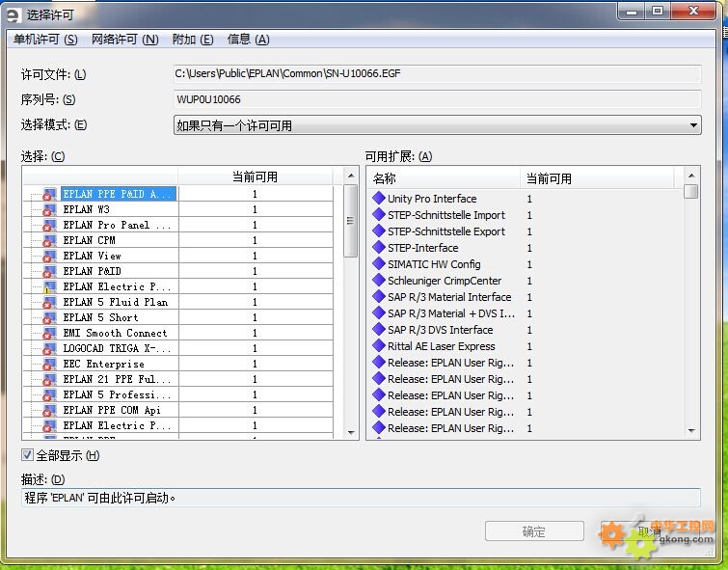The image size is (728, 570).
Task: Click diamond icon beside SAP R/3 Material Interface
Action: [x=379, y=296]
